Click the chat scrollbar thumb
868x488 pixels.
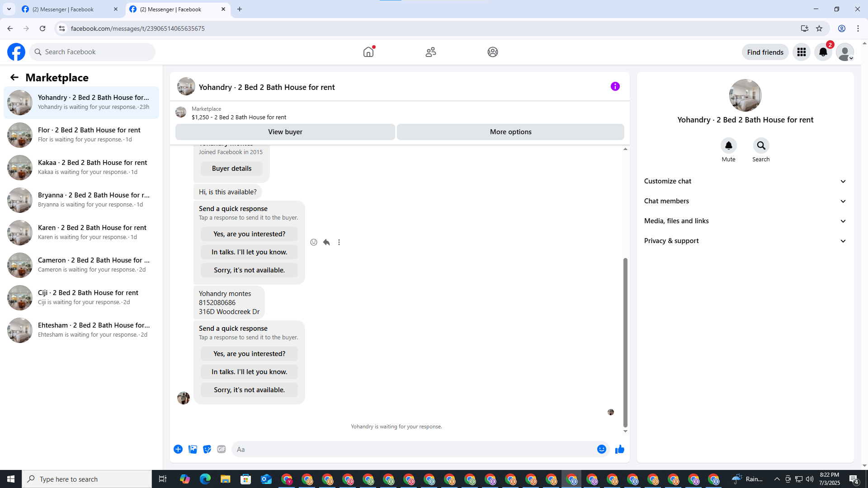(625, 342)
